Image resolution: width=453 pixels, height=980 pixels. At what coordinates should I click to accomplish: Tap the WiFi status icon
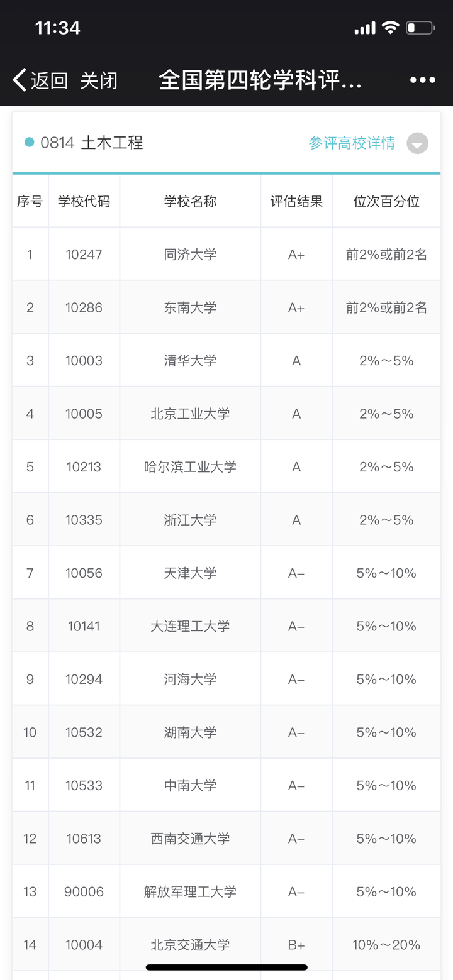click(390, 28)
